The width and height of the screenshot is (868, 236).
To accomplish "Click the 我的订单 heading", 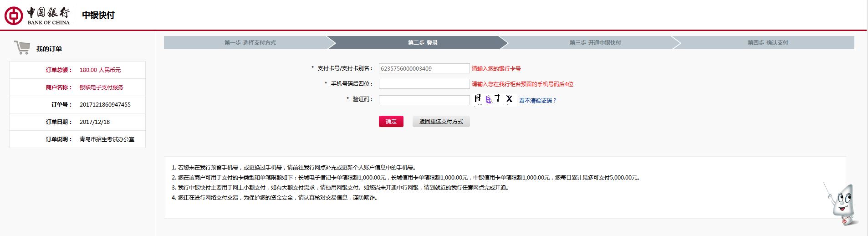I will (49, 49).
